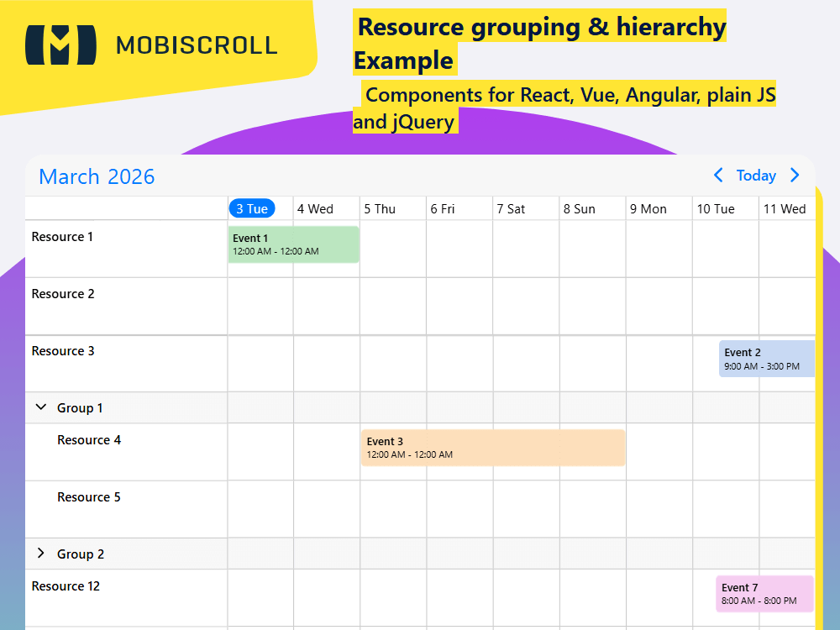Viewport: 840px width, 630px height.
Task: Click March 2026 to open date navigation
Action: click(96, 176)
